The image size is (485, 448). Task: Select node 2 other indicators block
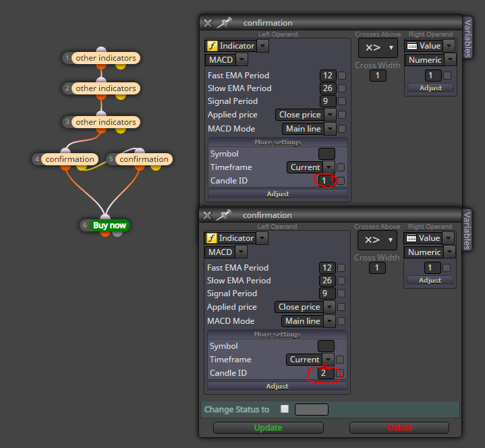point(106,88)
